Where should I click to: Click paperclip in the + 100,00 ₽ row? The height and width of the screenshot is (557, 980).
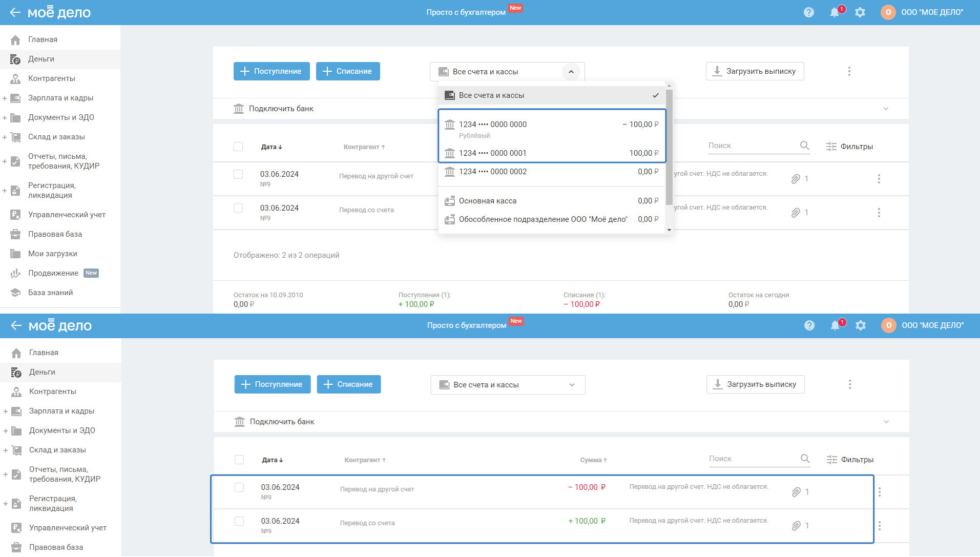tap(796, 526)
